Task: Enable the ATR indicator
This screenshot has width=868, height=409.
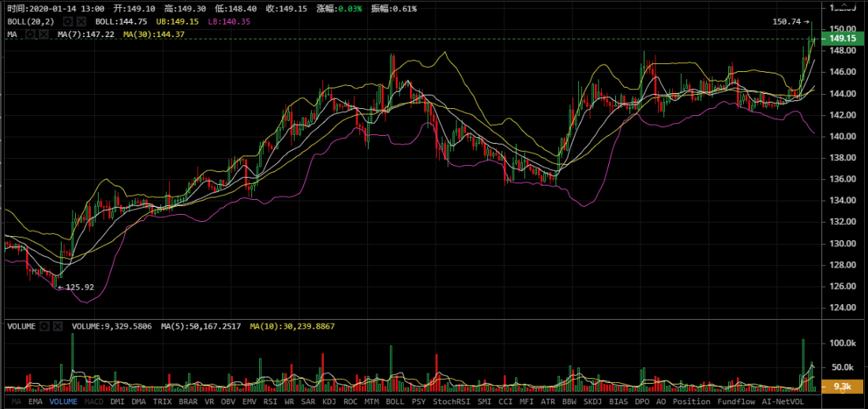Action: tap(548, 402)
